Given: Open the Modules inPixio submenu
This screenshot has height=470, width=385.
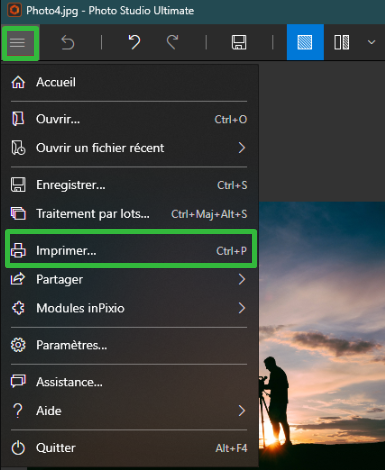Looking at the screenshot, I should (x=129, y=308).
